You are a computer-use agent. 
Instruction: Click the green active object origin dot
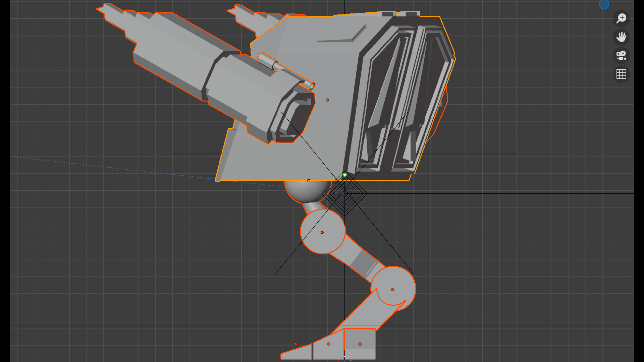point(344,175)
